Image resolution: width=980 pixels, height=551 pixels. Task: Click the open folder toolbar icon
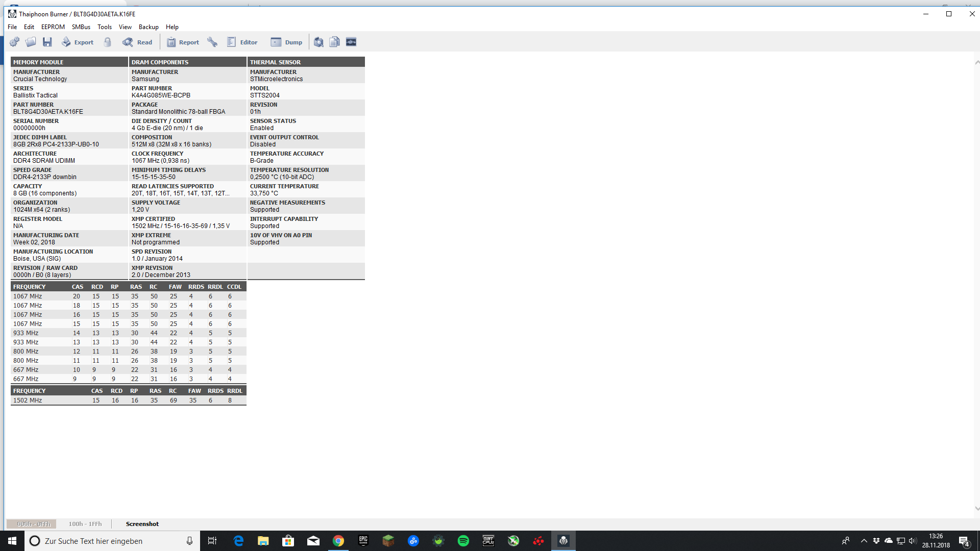pyautogui.click(x=31, y=42)
